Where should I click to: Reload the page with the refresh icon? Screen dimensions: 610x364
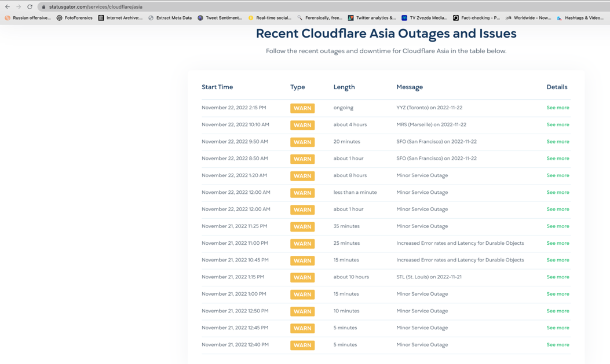tap(30, 6)
